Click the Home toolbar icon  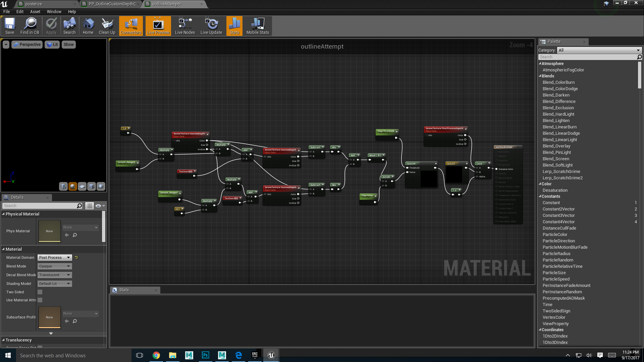(88, 26)
